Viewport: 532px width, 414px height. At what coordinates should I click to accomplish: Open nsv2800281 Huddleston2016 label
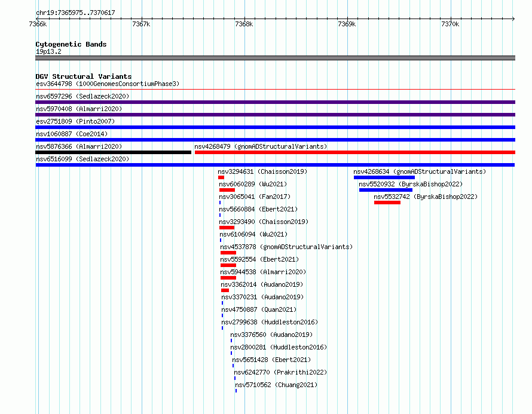coord(279,347)
